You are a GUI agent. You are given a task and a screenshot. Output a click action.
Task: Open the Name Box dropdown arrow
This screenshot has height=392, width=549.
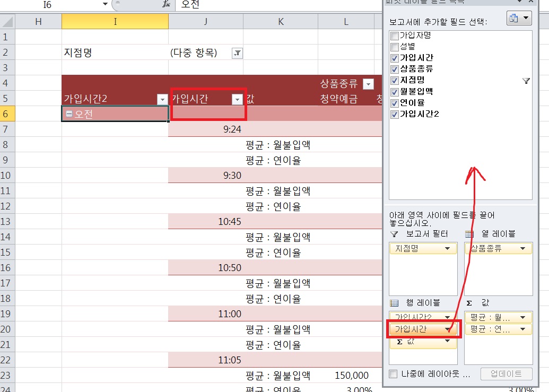tap(105, 4)
